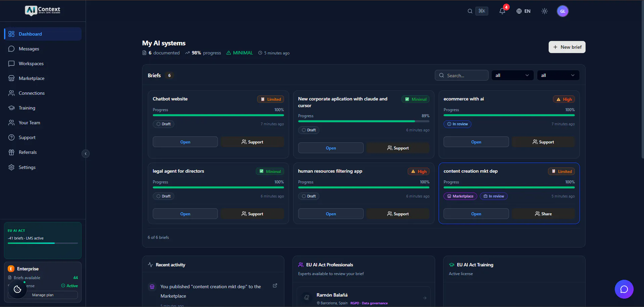
Task: Open Ramón Balañá expert profile arrow
Action: pos(425,298)
